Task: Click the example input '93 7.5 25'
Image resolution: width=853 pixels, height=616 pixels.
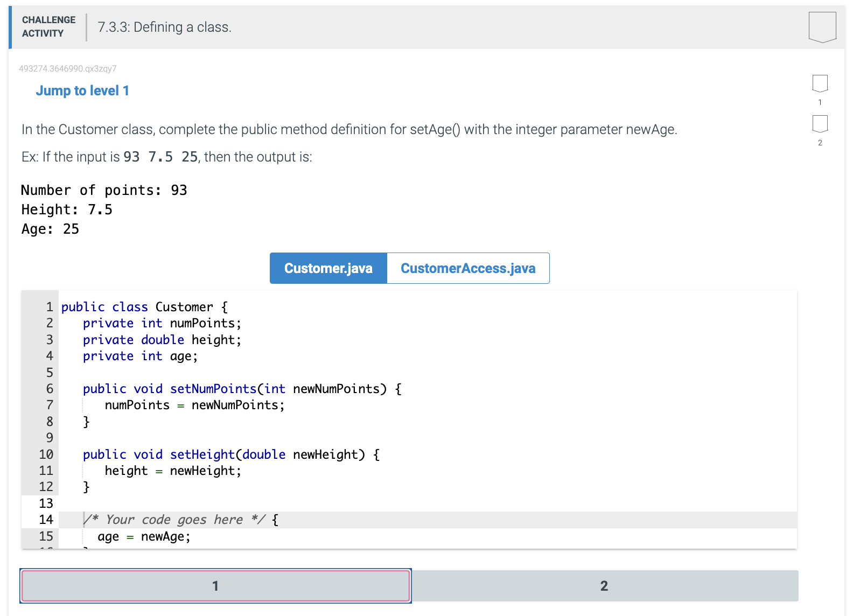Action: click(x=160, y=157)
